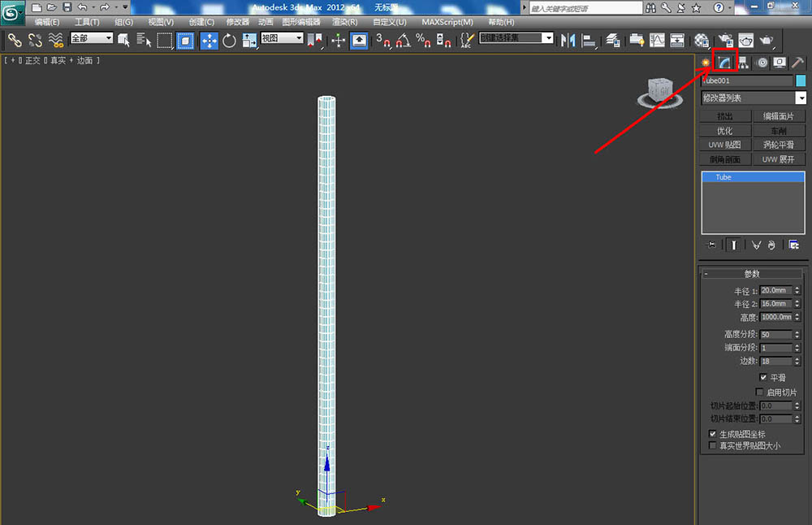
Task: Toggle the Window/Crossing selection icon
Action: click(x=185, y=41)
